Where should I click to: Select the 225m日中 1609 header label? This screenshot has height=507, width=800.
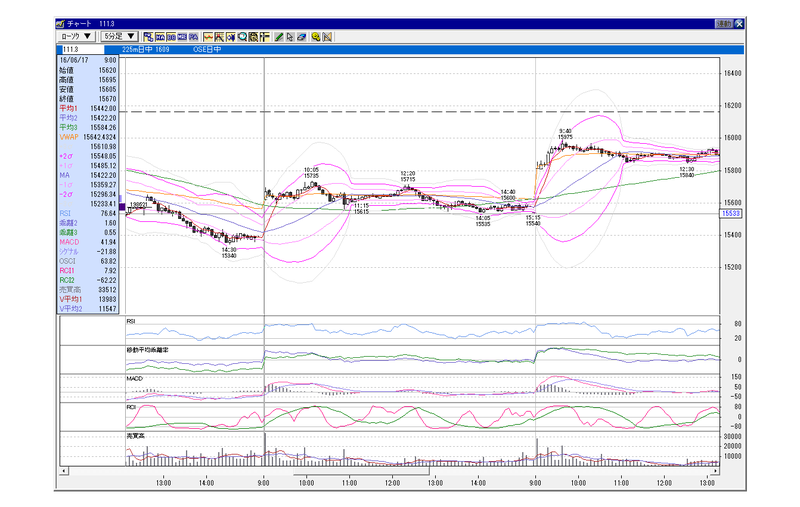coord(145,49)
